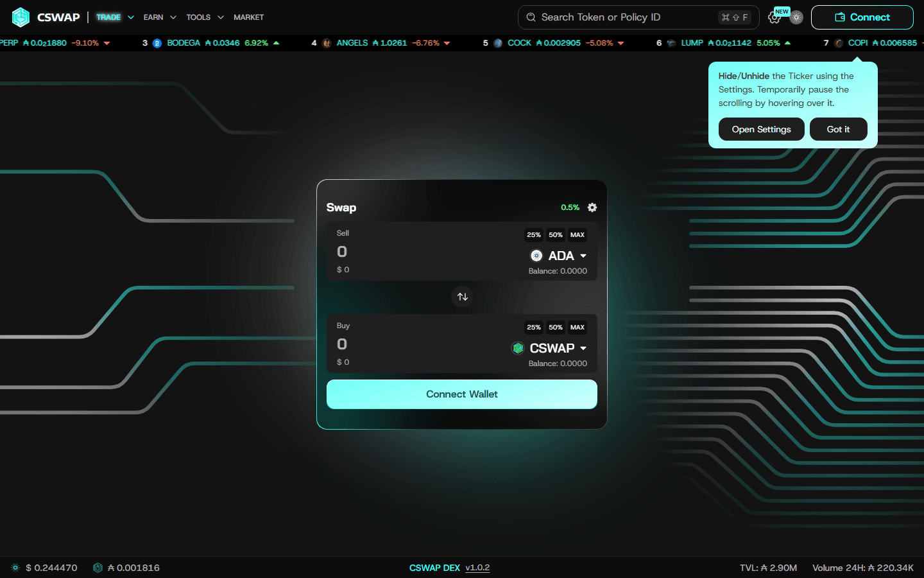Click the CSWAP price icon in footer
Viewport: 924px width, 578px height.
pos(98,568)
